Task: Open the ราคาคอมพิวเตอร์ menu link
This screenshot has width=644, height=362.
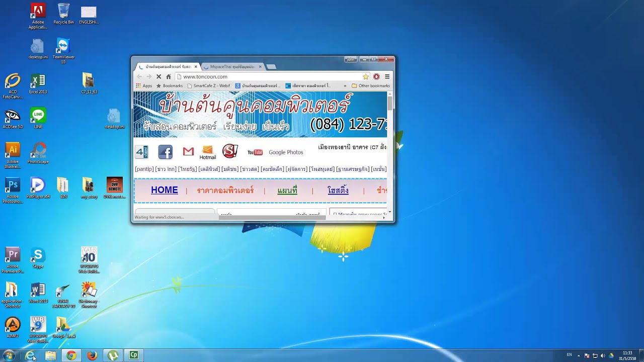Action: (x=225, y=191)
